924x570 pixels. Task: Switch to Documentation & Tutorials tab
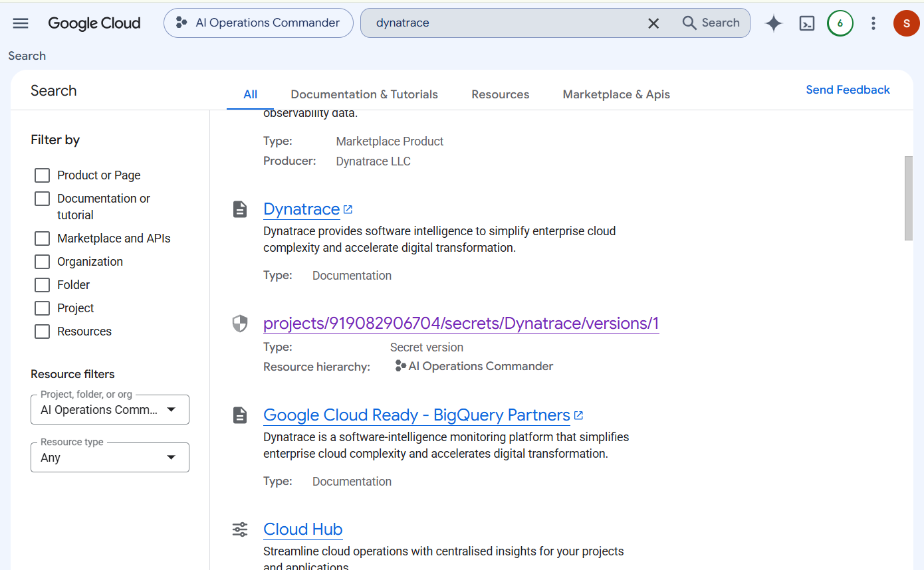click(x=364, y=94)
